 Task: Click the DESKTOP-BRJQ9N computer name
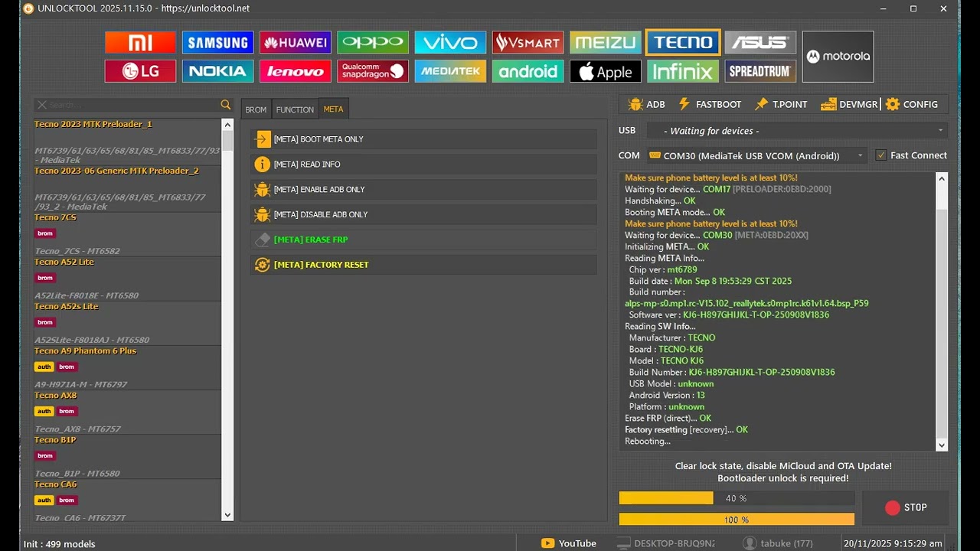(x=666, y=543)
